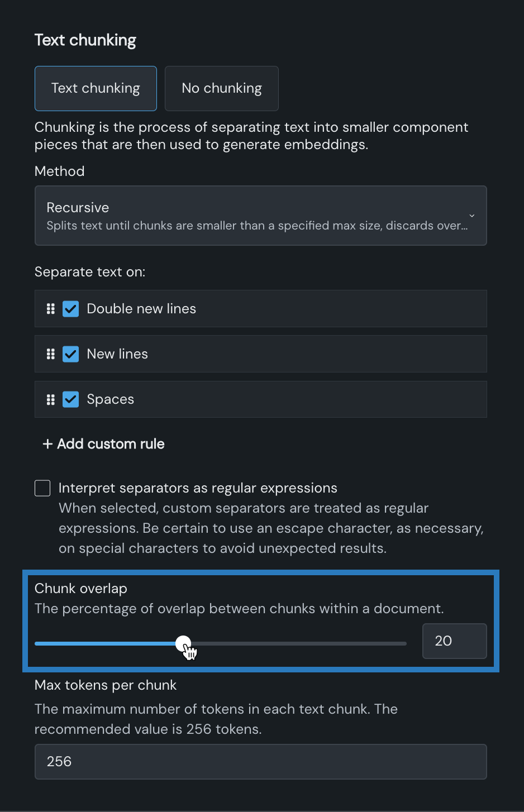Click the plus icon for custom rule
Screen dimensions: 524x812
pyautogui.click(x=47, y=444)
